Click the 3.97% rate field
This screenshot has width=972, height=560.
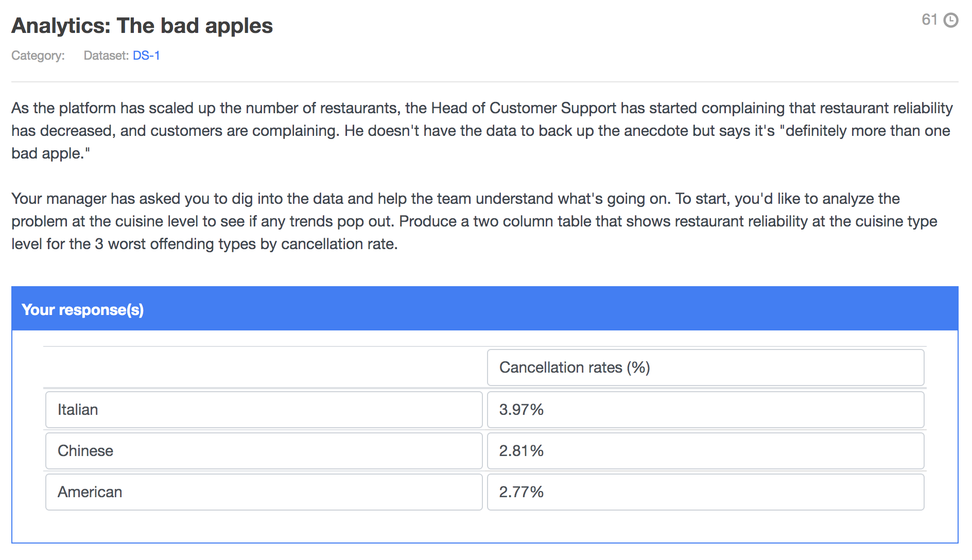click(x=705, y=410)
